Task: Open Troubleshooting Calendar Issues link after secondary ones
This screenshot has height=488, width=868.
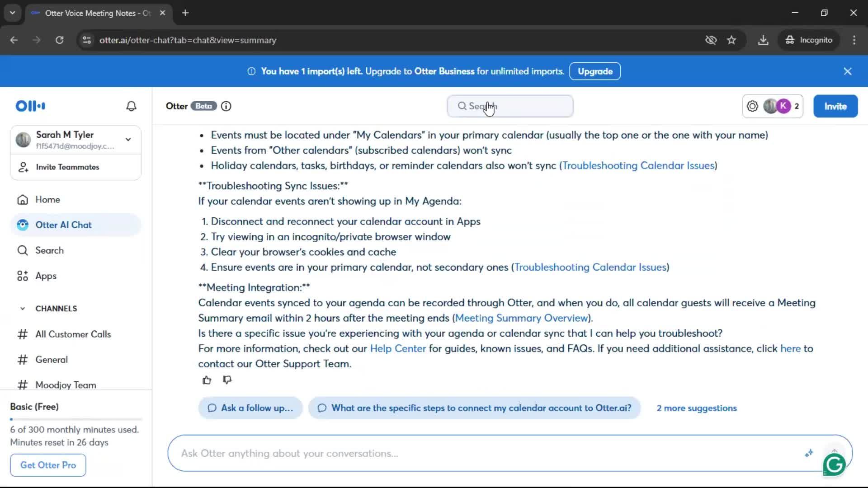Action: [590, 267]
